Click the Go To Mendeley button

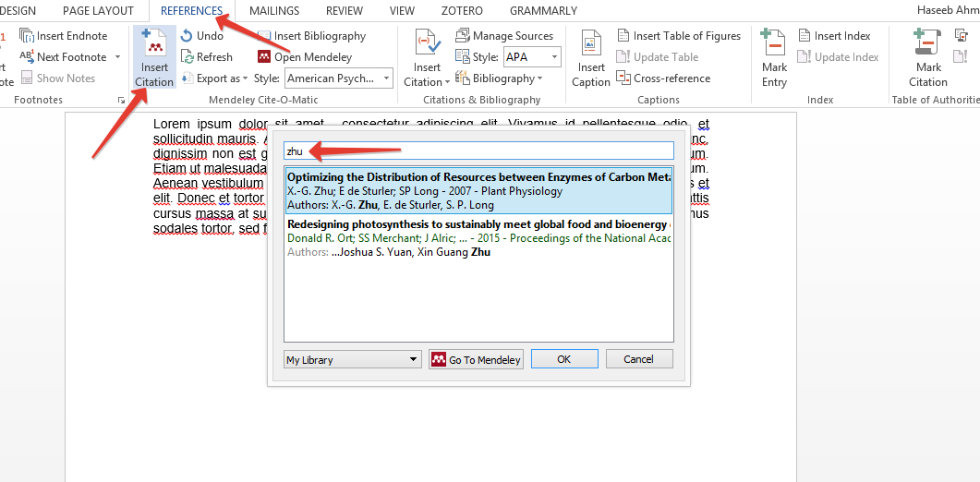point(477,359)
